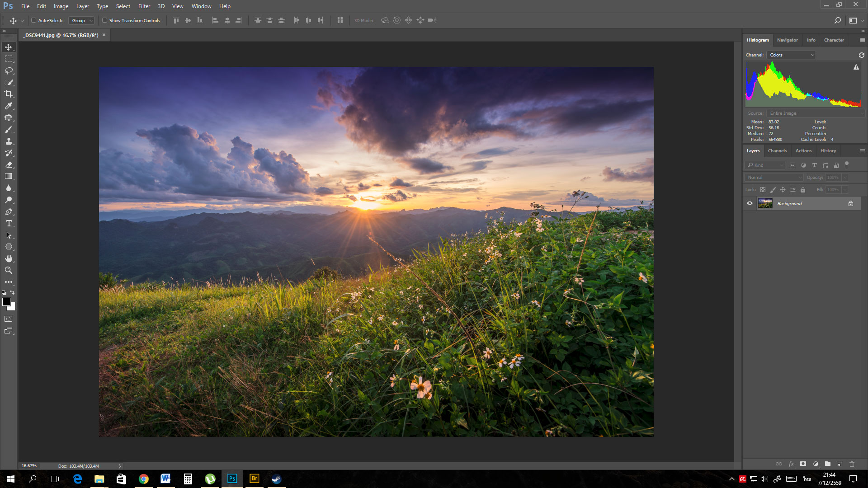The width and height of the screenshot is (868, 488).
Task: Switch to the Channels tab
Action: coord(777,151)
